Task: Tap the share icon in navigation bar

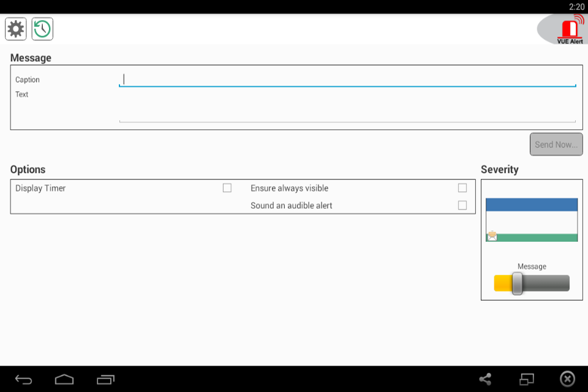Action: click(x=485, y=379)
